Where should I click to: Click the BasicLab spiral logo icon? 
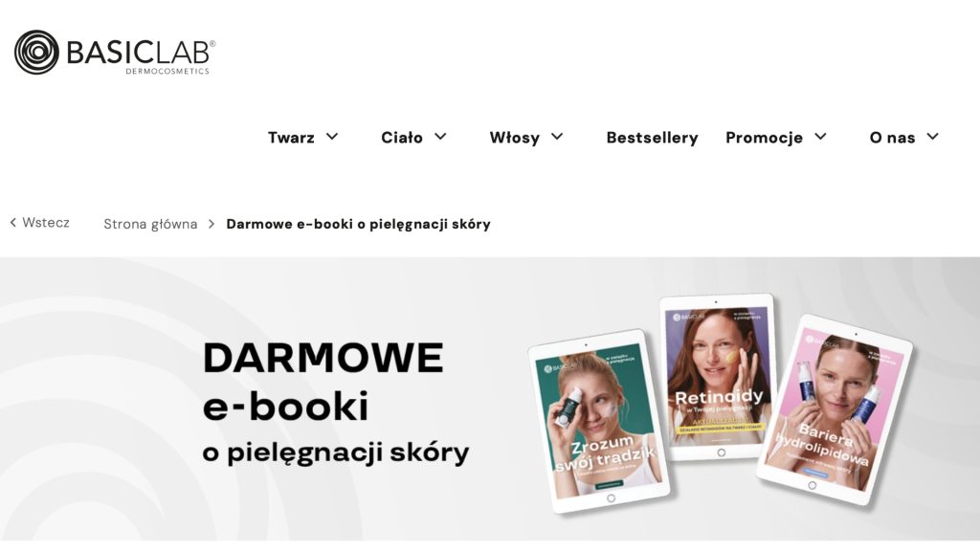pyautogui.click(x=36, y=52)
